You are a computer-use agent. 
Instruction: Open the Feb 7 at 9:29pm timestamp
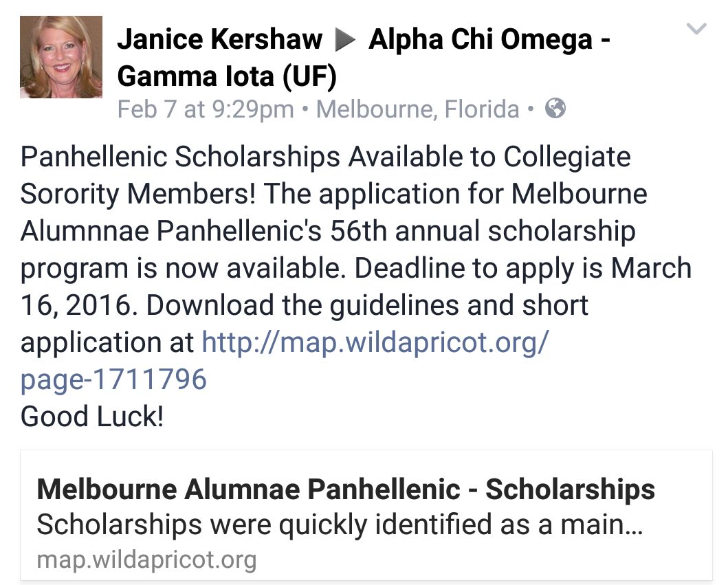[206, 109]
